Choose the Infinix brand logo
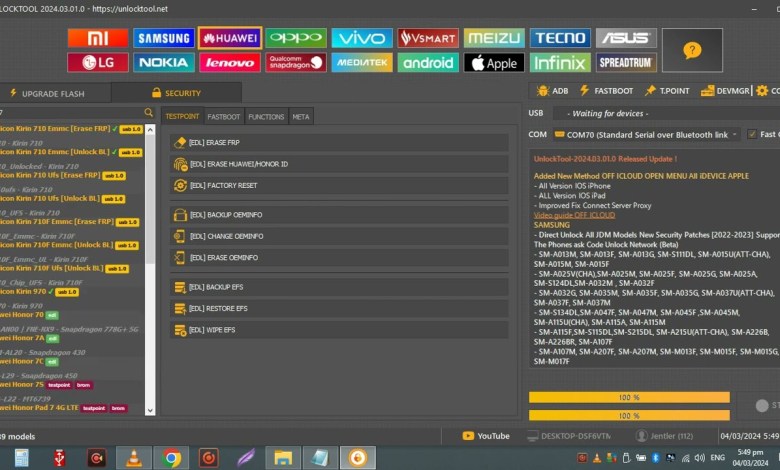Screen dimensions: 780x470 560,63
